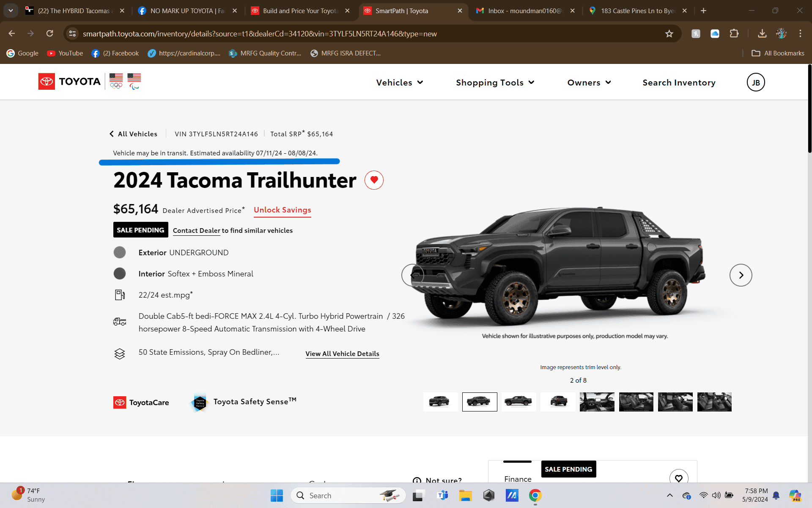The width and height of the screenshot is (812, 508).
Task: Show next vehicle image with right arrow
Action: pyautogui.click(x=741, y=275)
